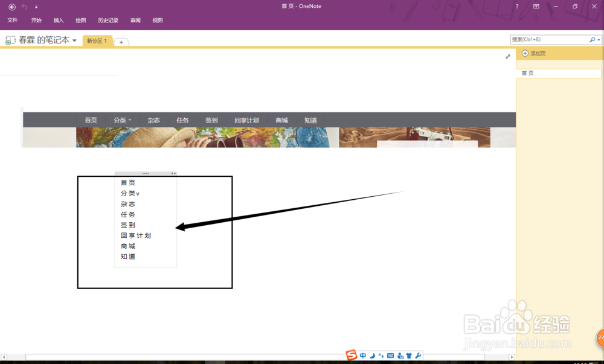Switch to the 开始 ribbon tab
The image size is (604, 364).
[36, 20]
